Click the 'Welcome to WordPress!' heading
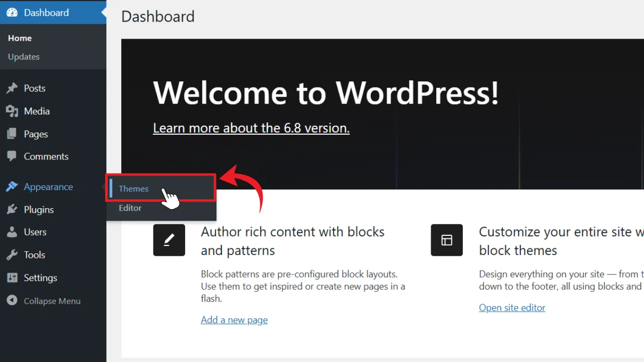 [326, 93]
